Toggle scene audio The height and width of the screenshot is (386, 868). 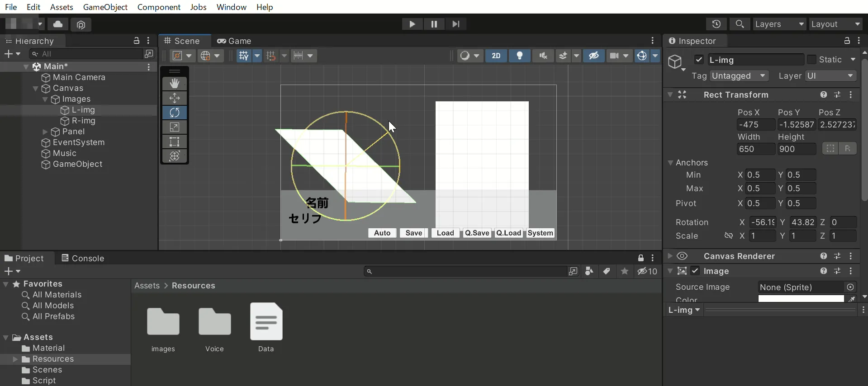pyautogui.click(x=543, y=56)
